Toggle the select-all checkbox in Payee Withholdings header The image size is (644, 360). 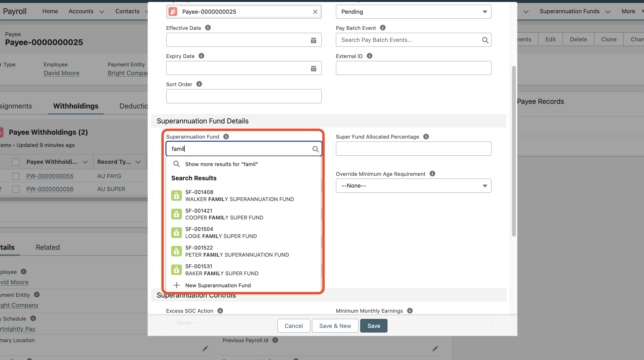(16, 162)
